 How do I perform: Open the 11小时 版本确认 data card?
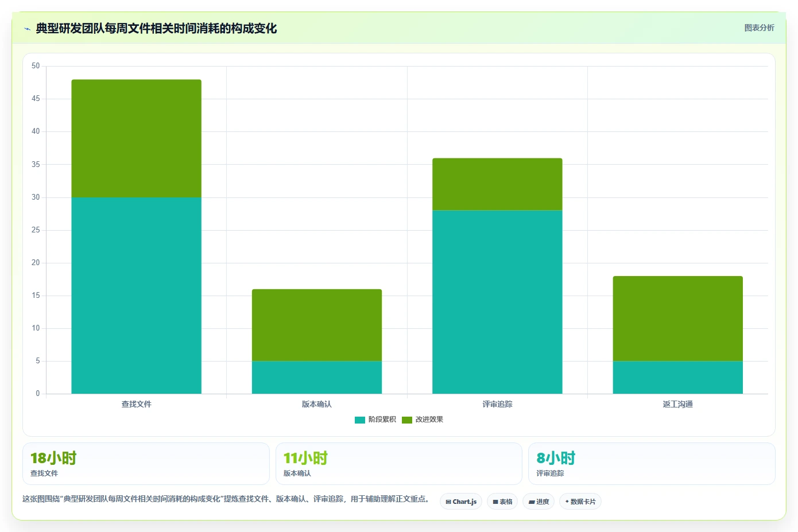399,464
